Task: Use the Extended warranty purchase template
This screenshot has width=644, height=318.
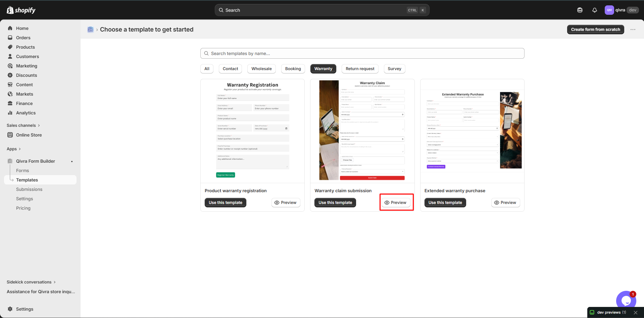Action: point(445,203)
